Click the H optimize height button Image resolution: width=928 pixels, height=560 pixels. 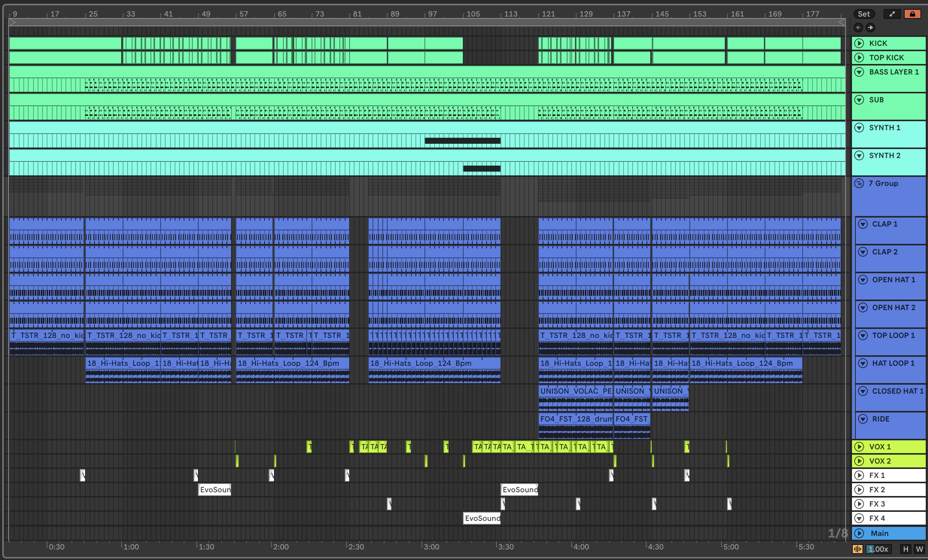[905, 549]
